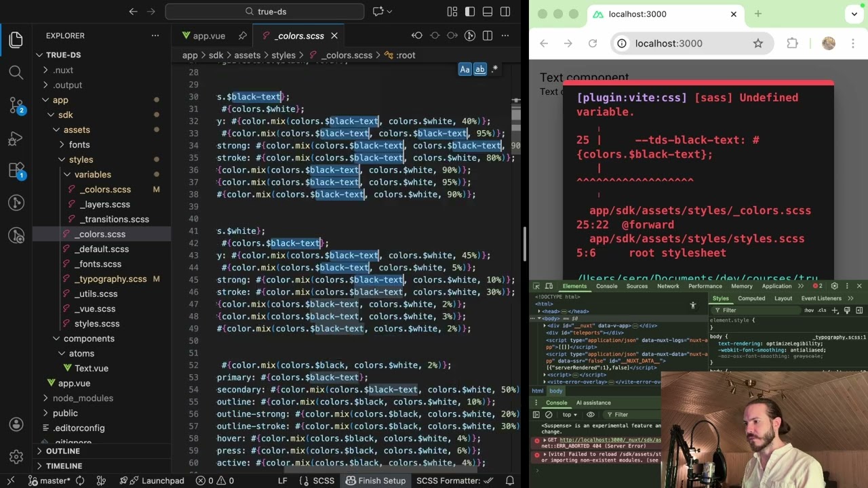Viewport: 868px width, 488px height.
Task: Open the Accounts icon in activity bar
Action: [x=16, y=424]
